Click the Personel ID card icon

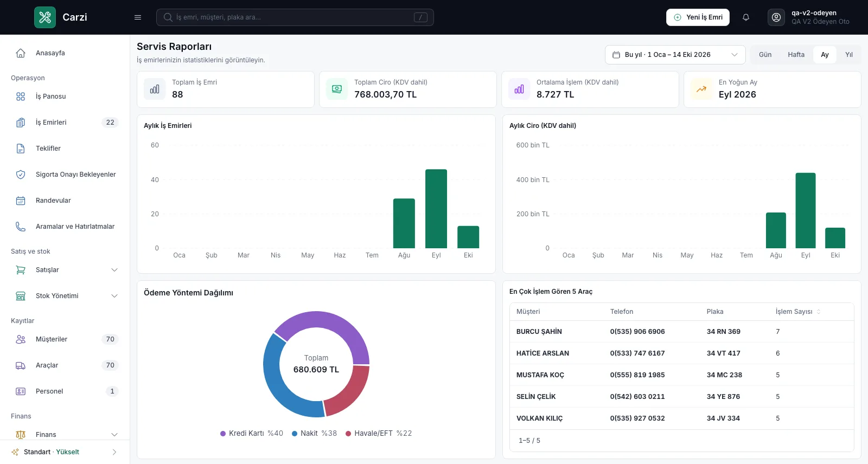point(21,391)
